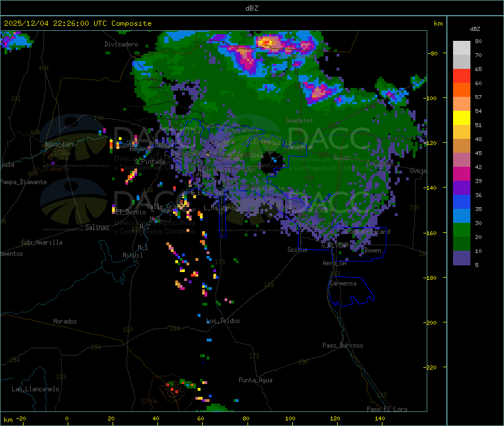Click the Soitue location label

297,250
